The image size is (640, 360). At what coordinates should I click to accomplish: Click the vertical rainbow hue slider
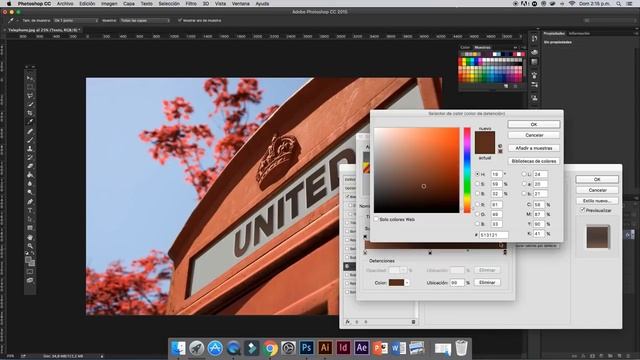coord(467,170)
